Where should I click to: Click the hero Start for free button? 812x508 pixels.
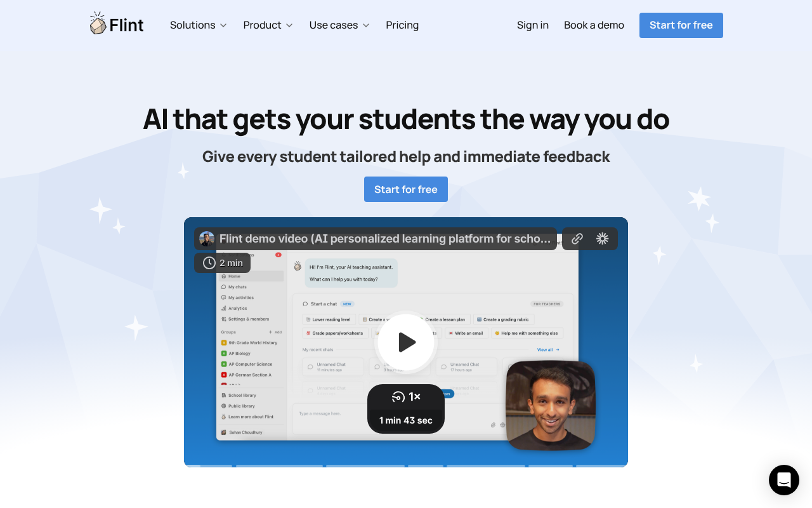point(406,189)
